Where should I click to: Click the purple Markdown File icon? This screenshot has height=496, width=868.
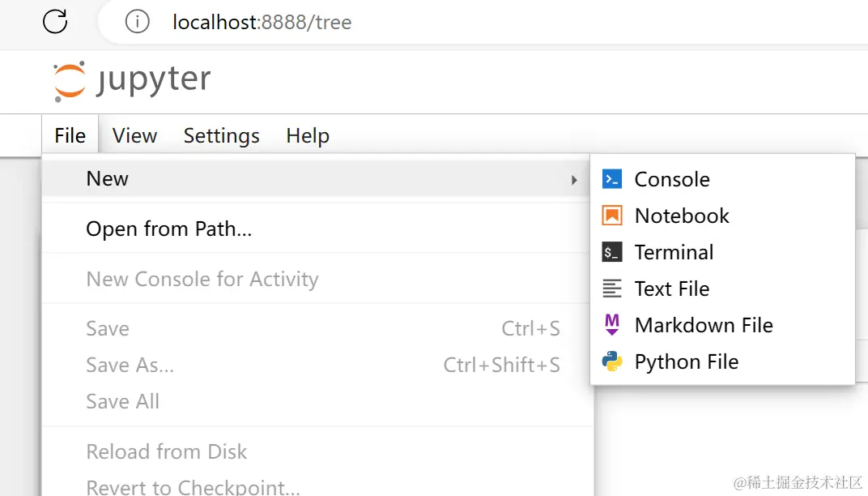612,325
